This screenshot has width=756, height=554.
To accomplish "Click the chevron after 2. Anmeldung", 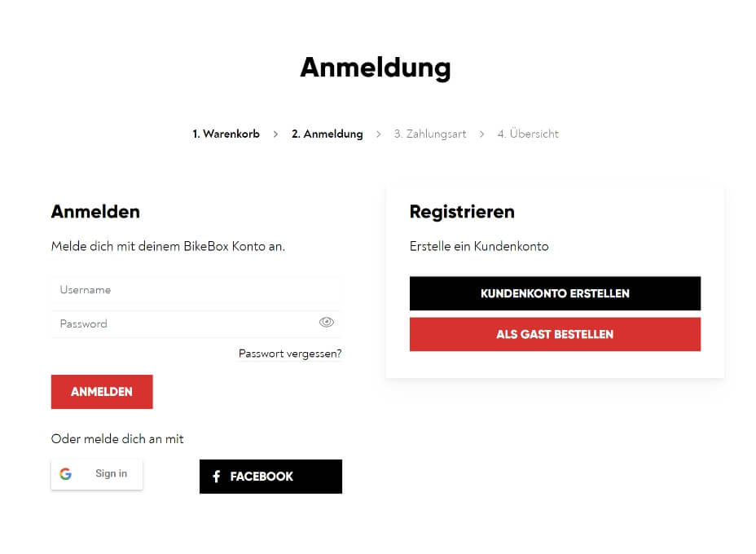I will pos(378,134).
